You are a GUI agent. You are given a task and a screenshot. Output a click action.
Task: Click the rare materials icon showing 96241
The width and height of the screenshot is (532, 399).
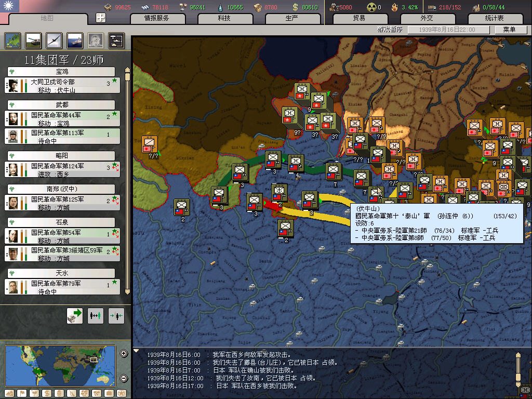tap(183, 7)
